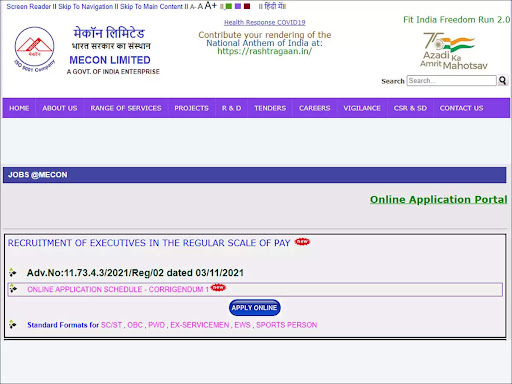This screenshot has height=384, width=512.
Task: Open EX-SERVICEMEN standard format link
Action: tap(200, 325)
